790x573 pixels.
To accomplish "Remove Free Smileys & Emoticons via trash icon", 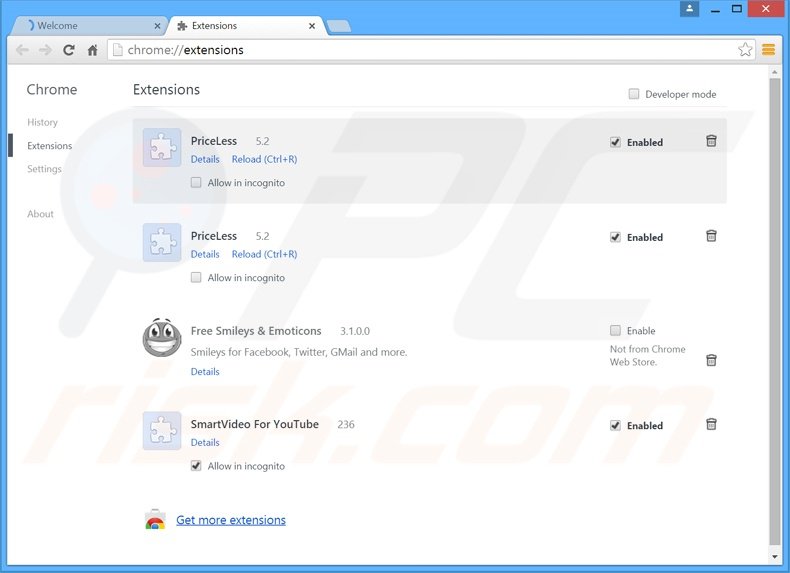I will [711, 360].
